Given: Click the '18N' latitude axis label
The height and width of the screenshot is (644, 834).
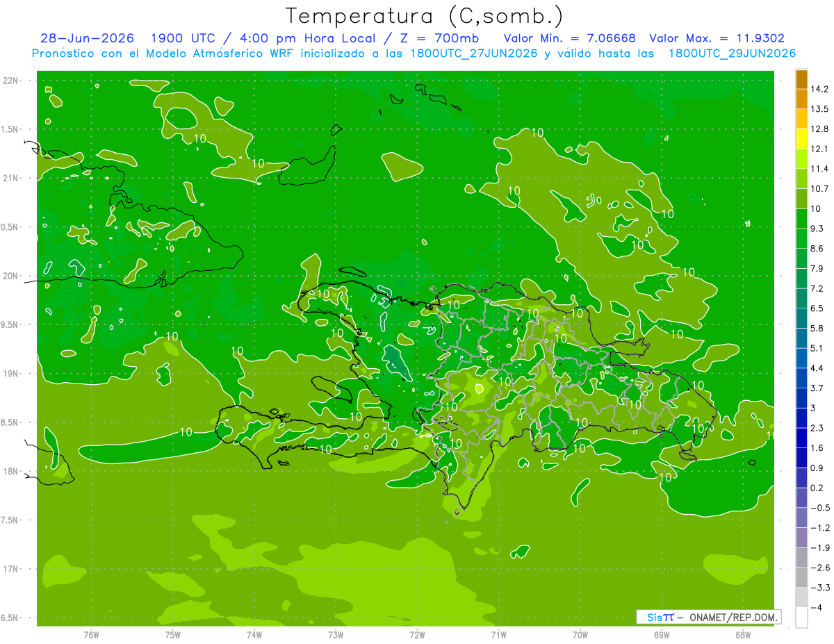Looking at the screenshot, I should click(10, 472).
